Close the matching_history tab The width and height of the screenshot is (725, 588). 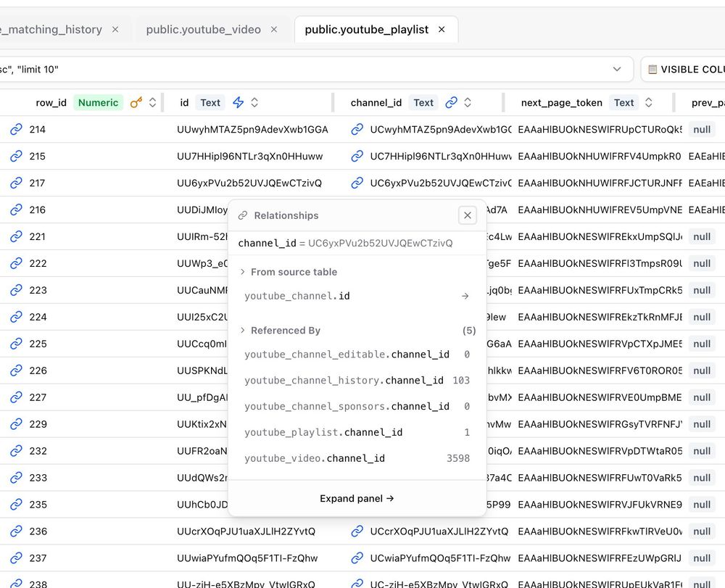click(115, 30)
